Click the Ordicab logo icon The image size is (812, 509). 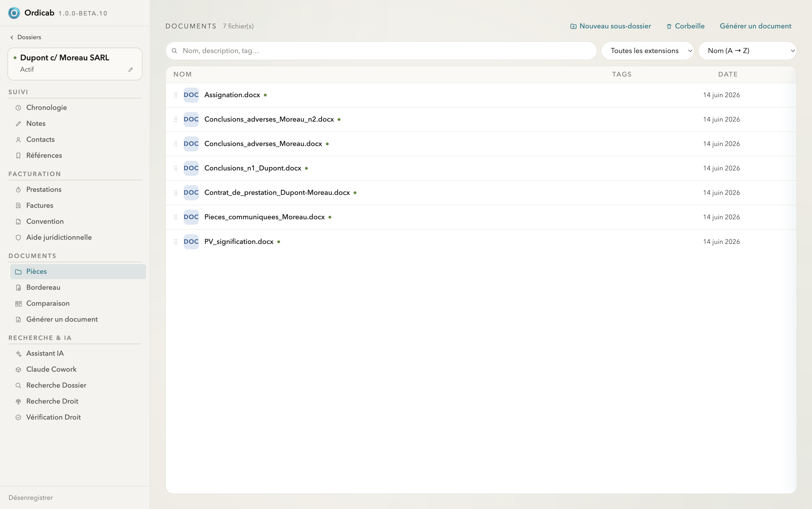(14, 13)
